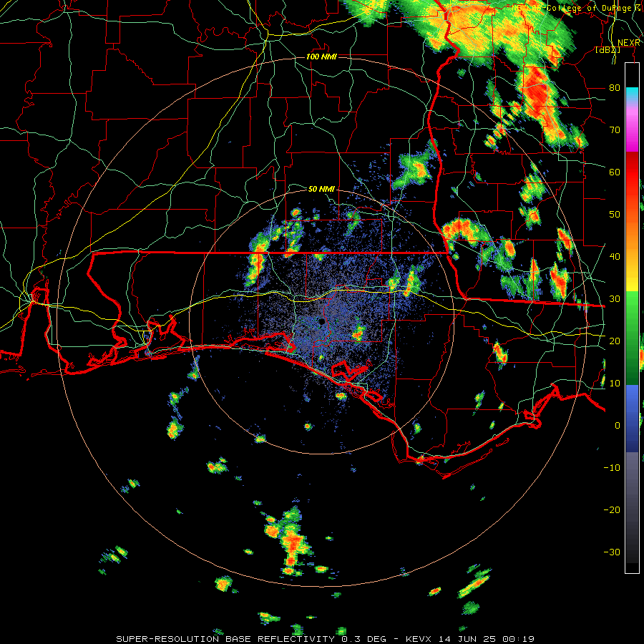Viewport: 644px width, 644px height.
Task: Click the "100 NMI" range ring label
Action: 321,57
